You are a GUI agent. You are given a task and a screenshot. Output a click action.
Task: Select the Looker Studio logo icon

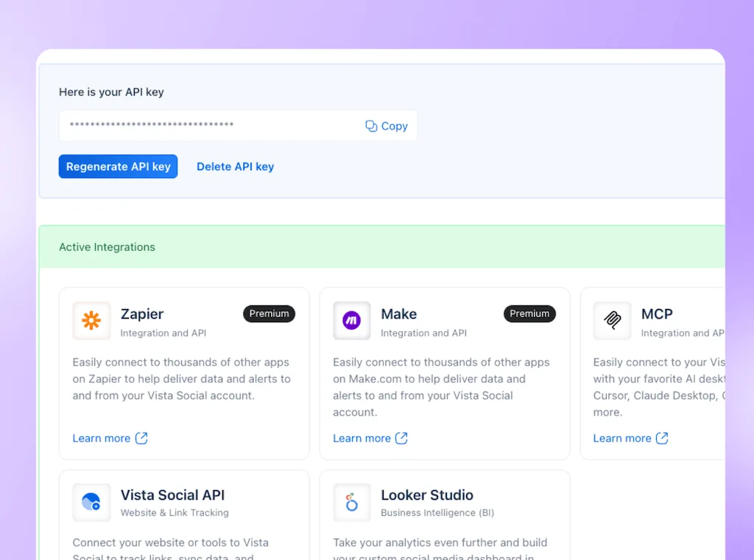point(351,503)
